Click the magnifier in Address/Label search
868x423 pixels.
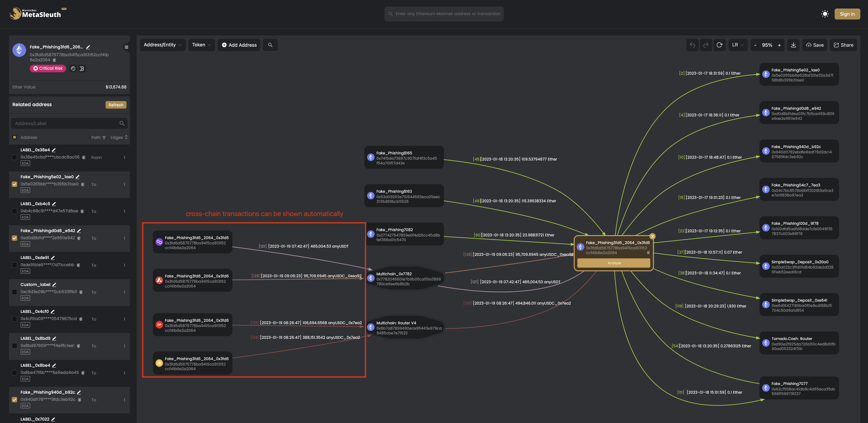click(122, 123)
